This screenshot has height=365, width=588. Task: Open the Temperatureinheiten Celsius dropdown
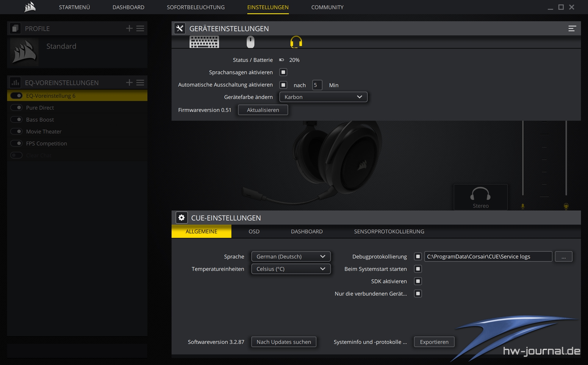(x=290, y=269)
